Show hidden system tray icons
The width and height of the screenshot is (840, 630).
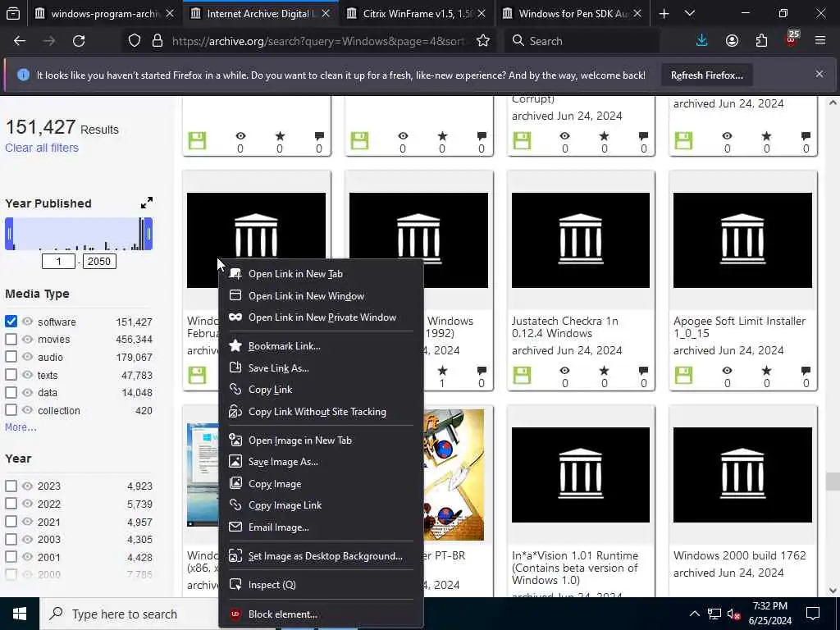pos(694,614)
